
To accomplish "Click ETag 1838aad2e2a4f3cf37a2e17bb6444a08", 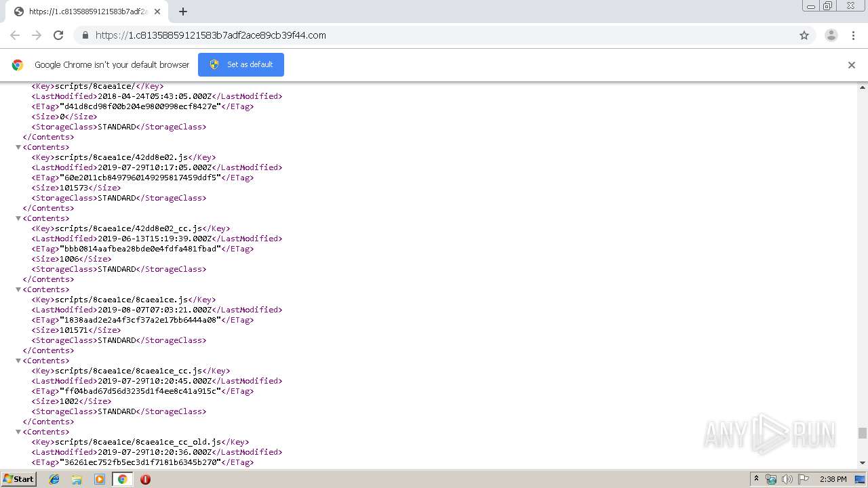I will 140,320.
